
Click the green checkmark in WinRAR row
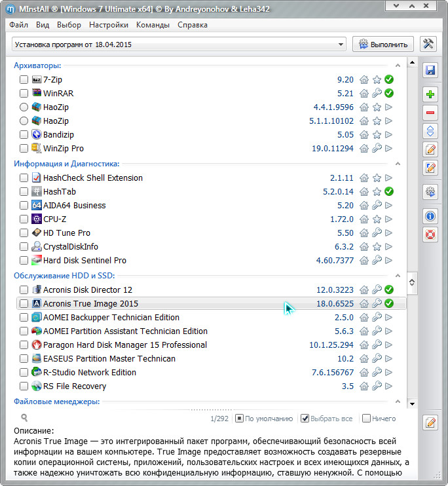coord(389,93)
